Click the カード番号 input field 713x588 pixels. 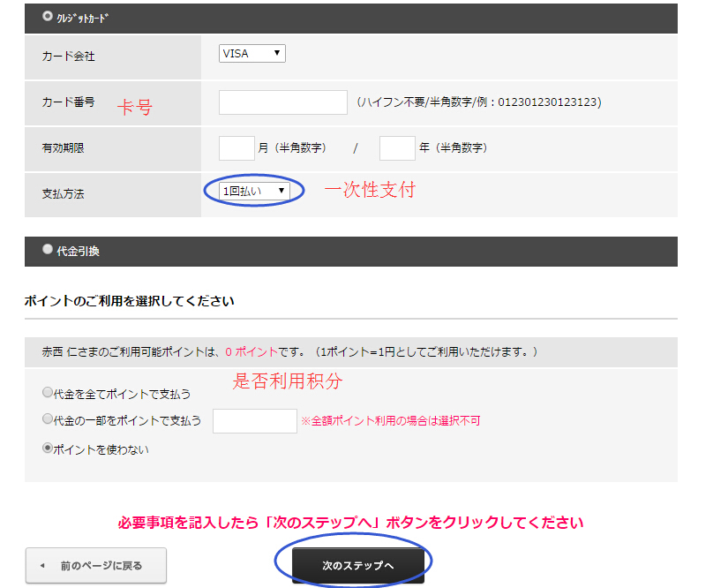pos(282,102)
